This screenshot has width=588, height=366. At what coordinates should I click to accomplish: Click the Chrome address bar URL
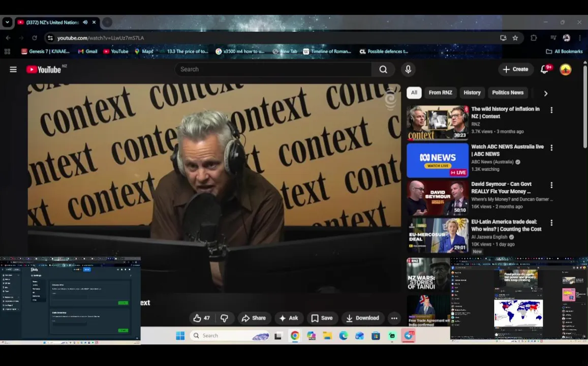click(x=101, y=38)
